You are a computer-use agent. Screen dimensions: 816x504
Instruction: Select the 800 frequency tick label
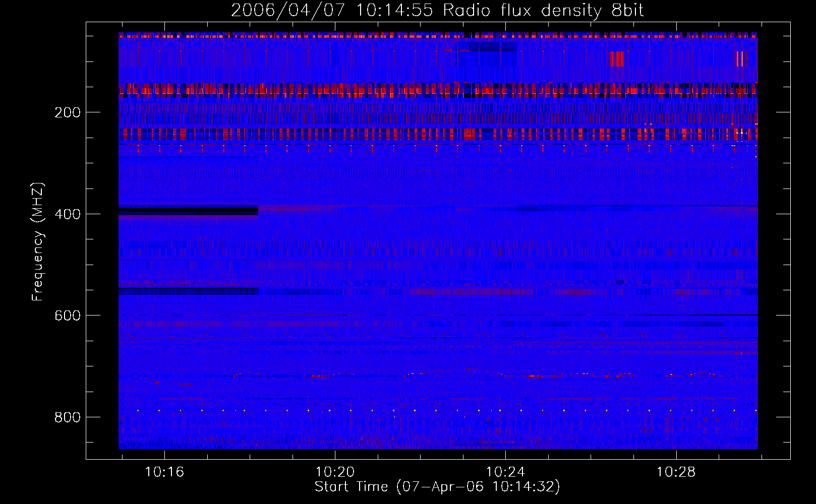tap(68, 417)
